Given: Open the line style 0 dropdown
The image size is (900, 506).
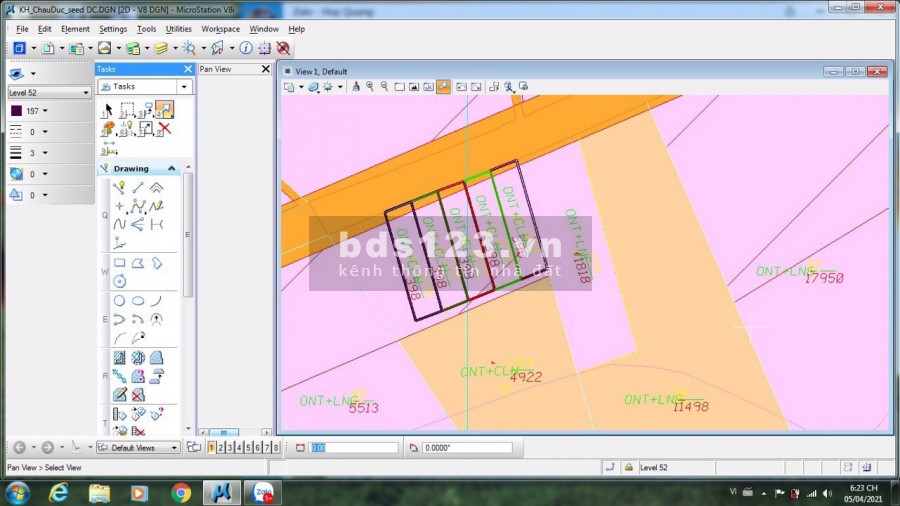Looking at the screenshot, I should tap(45, 132).
